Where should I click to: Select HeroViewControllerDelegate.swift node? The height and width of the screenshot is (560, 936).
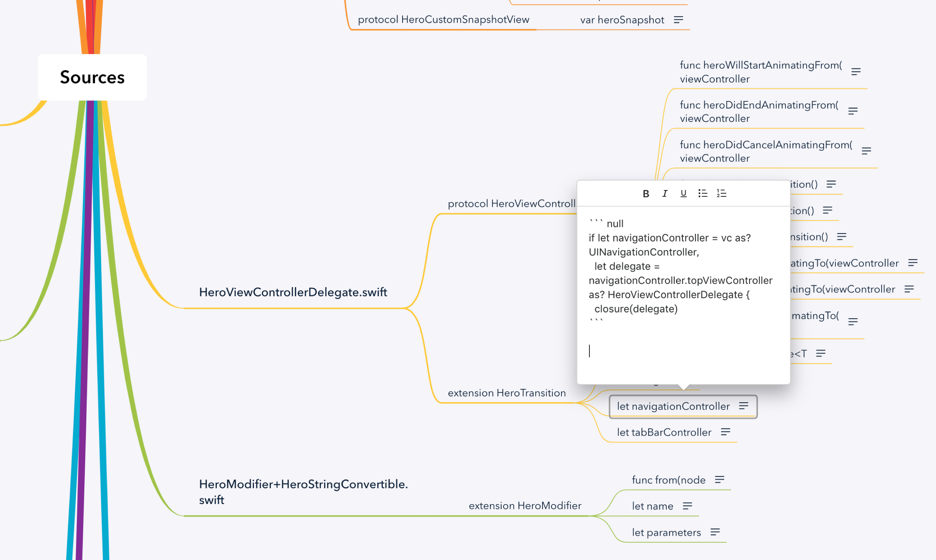pyautogui.click(x=293, y=292)
